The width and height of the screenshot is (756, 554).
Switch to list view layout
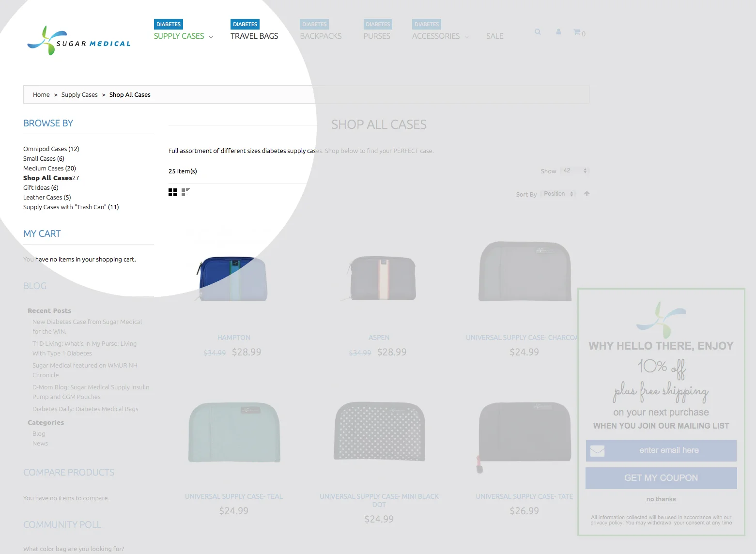tap(185, 192)
